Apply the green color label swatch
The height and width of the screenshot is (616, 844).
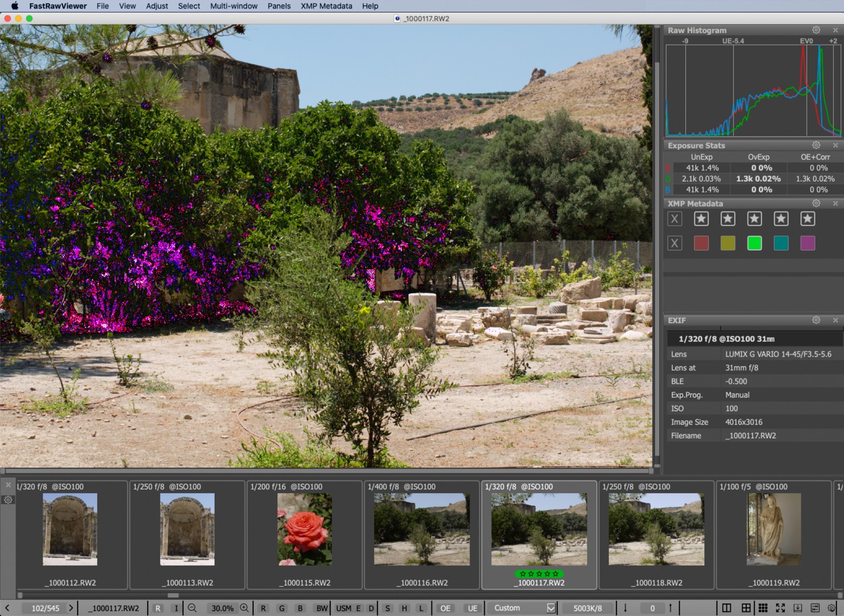754,243
